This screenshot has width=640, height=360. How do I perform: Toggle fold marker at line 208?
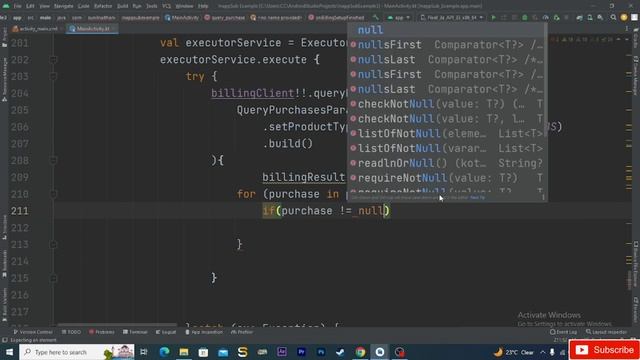(x=53, y=160)
